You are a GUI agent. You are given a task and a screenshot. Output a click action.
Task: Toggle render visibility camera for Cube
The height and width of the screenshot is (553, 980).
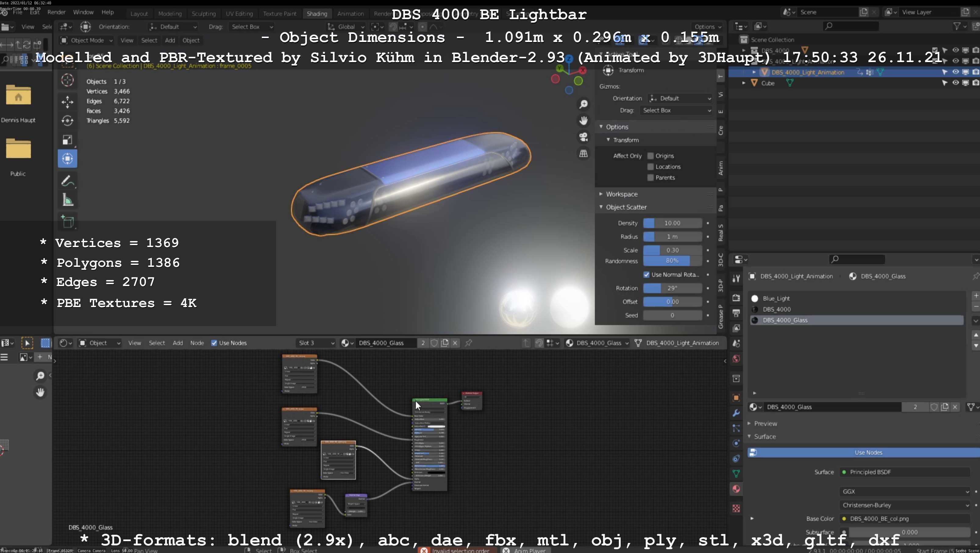tap(975, 83)
